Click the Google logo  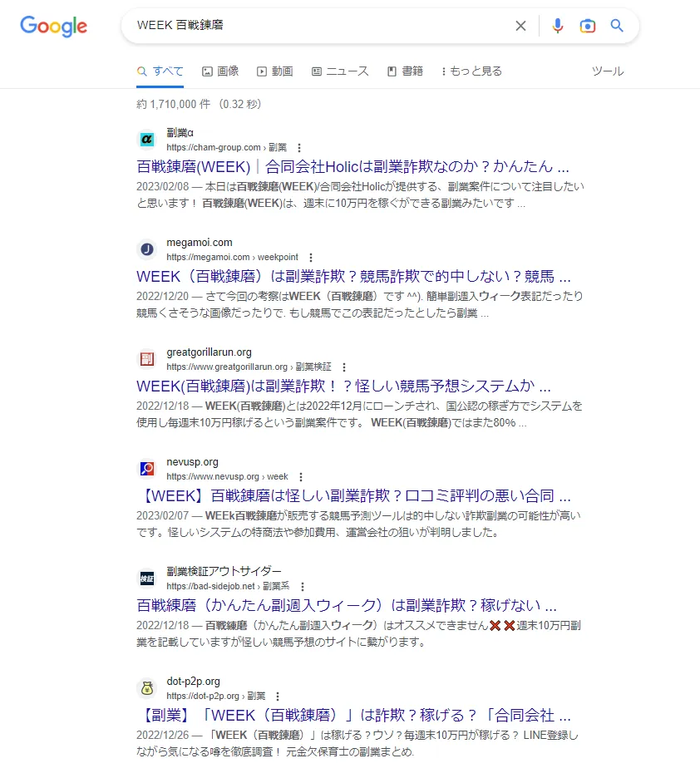coord(53,26)
